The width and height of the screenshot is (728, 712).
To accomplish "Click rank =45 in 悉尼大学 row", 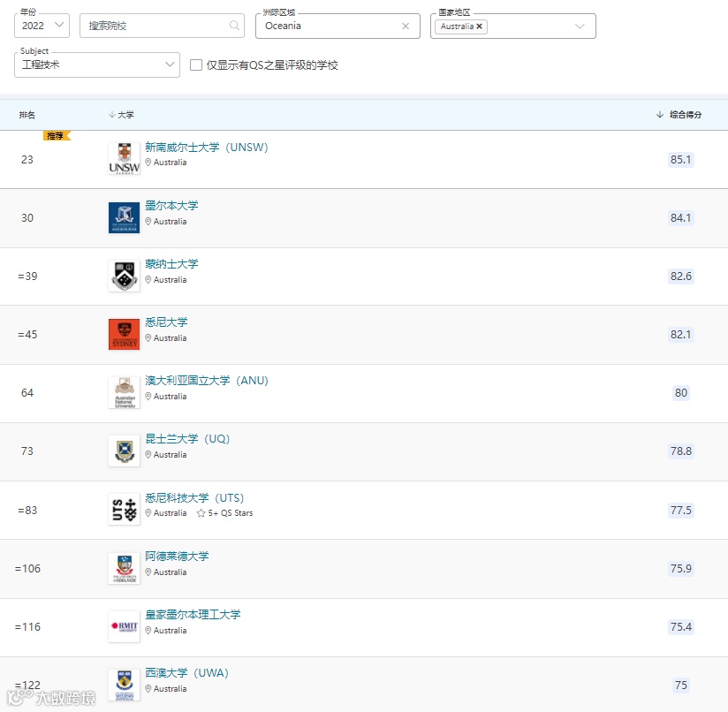I will 27,335.
